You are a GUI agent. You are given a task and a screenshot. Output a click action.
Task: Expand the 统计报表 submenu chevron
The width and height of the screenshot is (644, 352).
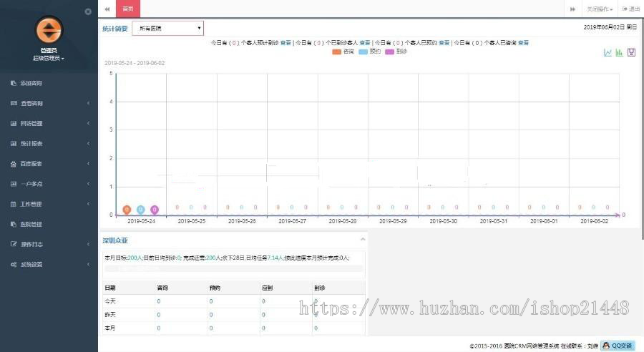[x=88, y=143]
